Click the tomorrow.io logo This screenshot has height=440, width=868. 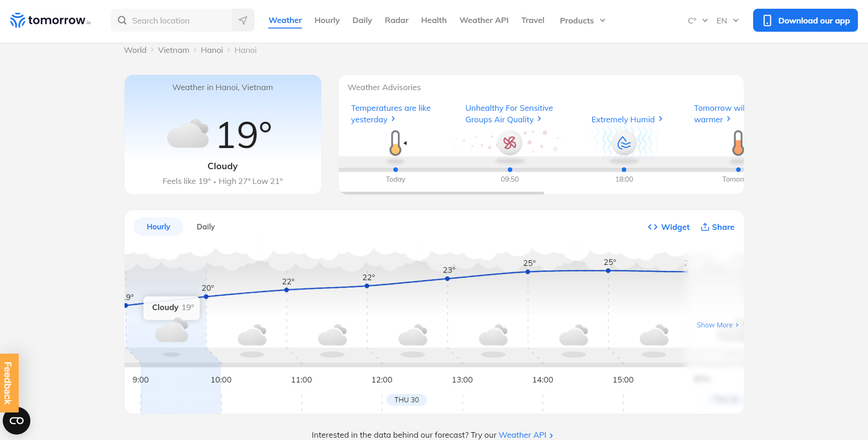click(x=50, y=20)
